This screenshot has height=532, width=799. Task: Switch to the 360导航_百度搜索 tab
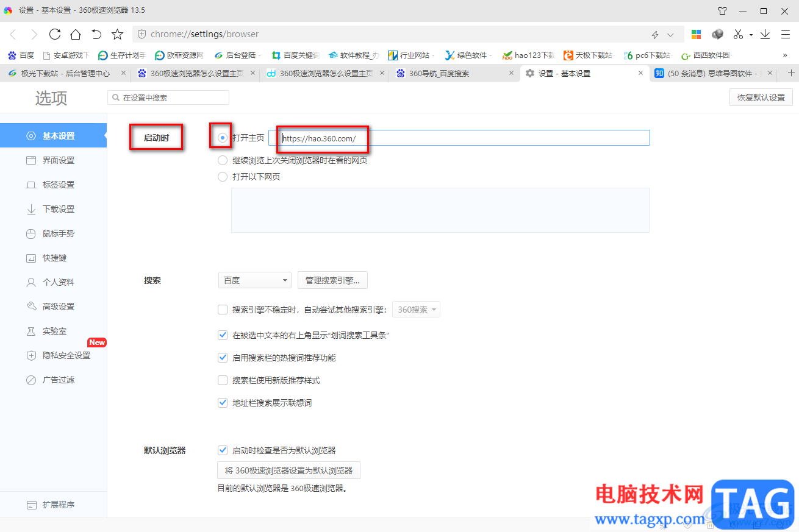pos(455,73)
